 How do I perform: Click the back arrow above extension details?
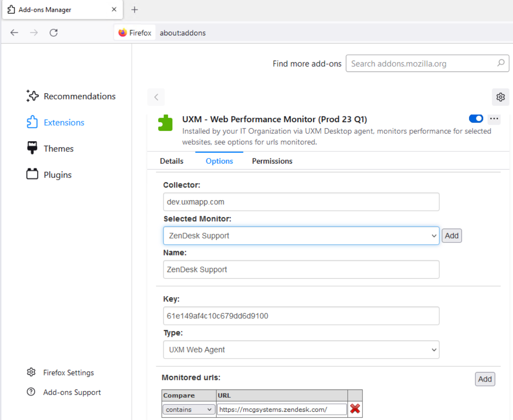[x=156, y=97]
